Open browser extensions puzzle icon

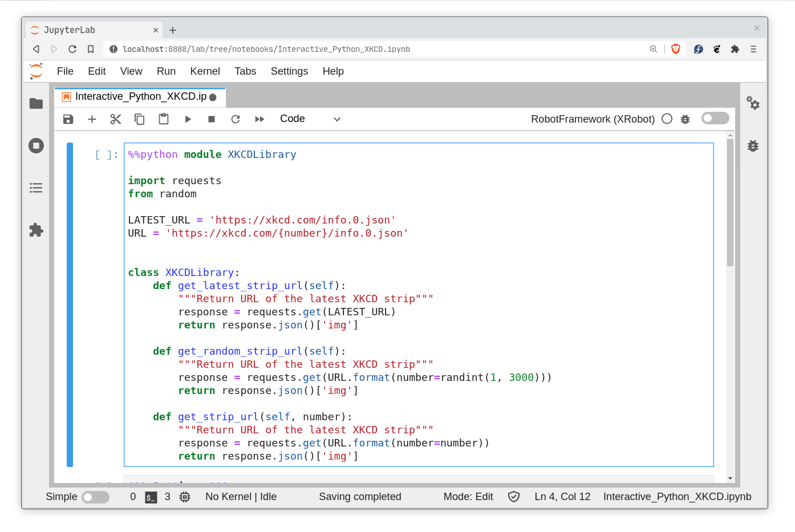(735, 49)
